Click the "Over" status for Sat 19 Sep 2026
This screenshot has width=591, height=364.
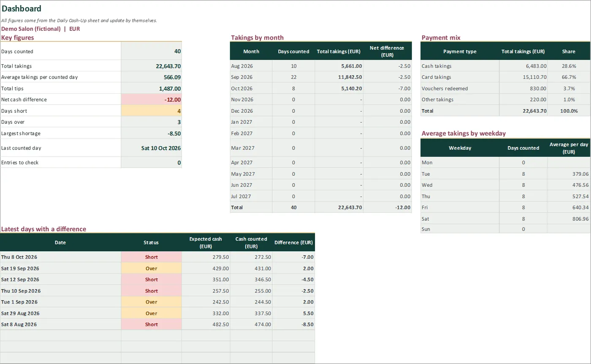pos(151,269)
